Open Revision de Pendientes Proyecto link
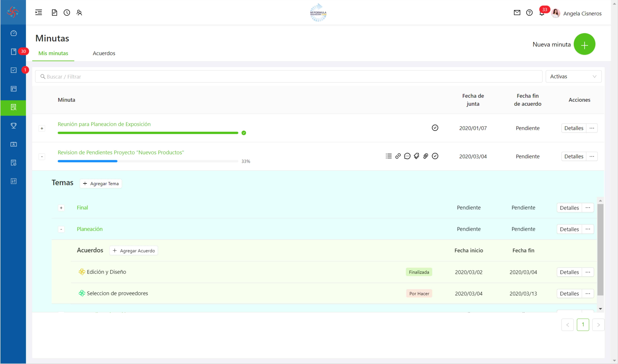The height and width of the screenshot is (364, 618). (x=121, y=152)
